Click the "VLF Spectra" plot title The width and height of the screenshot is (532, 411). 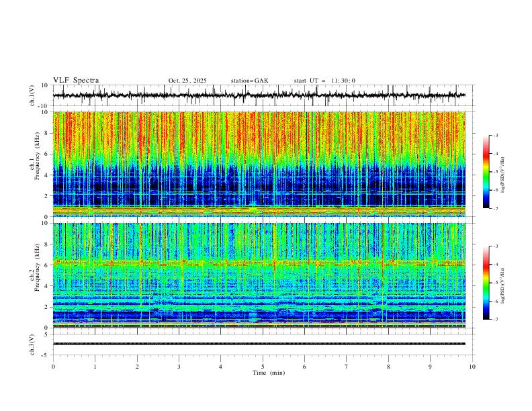(76, 81)
